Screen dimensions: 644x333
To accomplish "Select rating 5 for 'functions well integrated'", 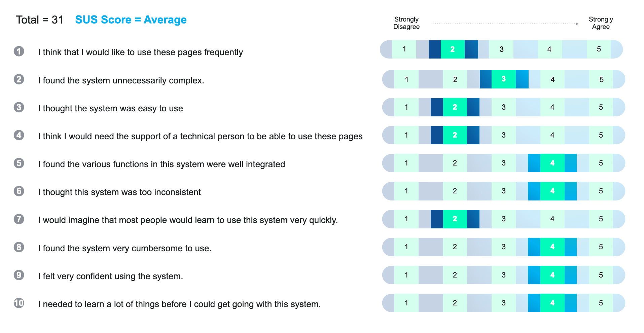I will click(x=601, y=163).
